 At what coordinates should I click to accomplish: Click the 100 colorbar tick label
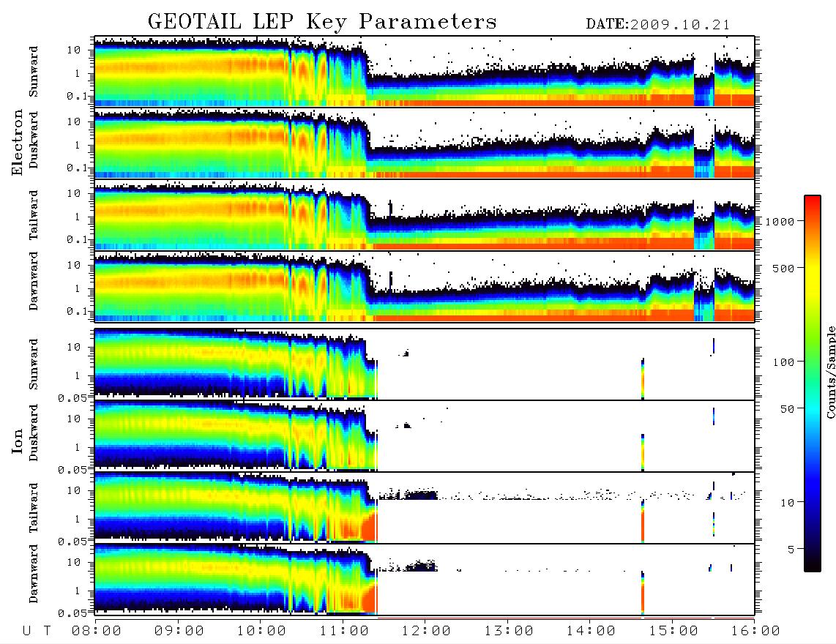click(x=783, y=362)
